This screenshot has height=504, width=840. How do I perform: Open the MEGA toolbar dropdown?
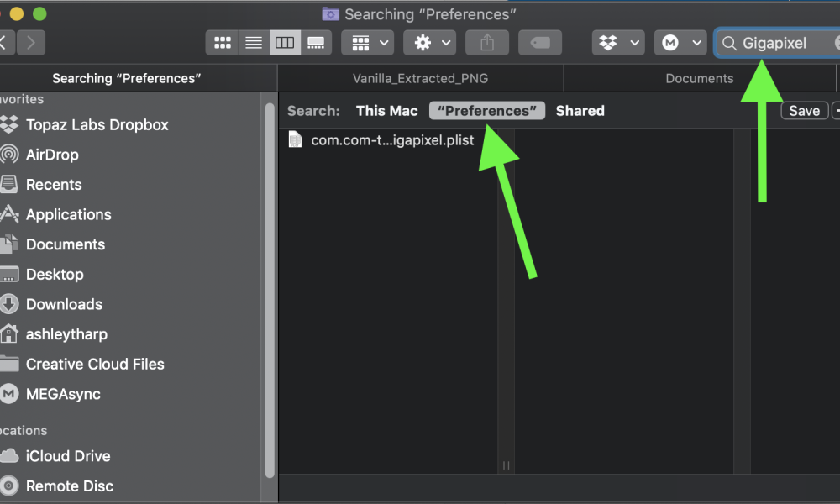(680, 43)
